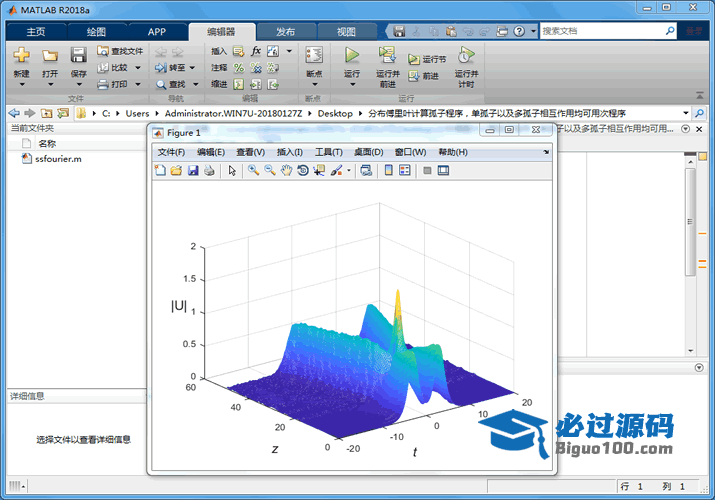Screen dimensions: 715x500
Task: Toggle the Rotate 3D tool in Figure
Action: (302, 171)
